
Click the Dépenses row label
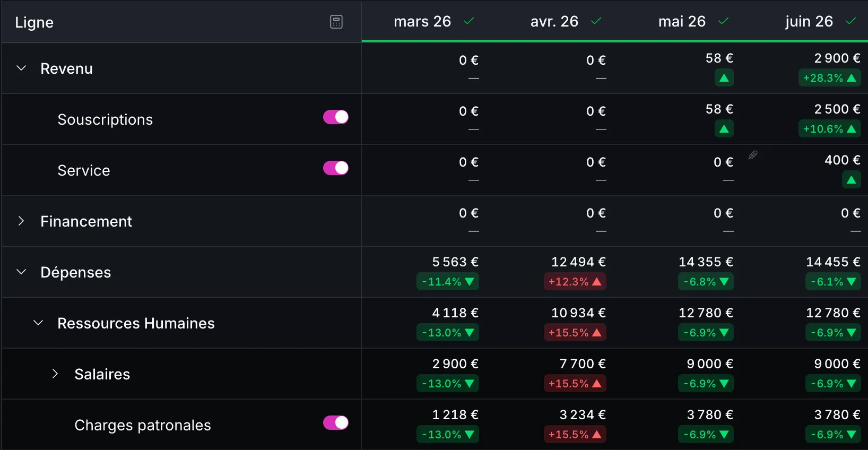tap(76, 272)
